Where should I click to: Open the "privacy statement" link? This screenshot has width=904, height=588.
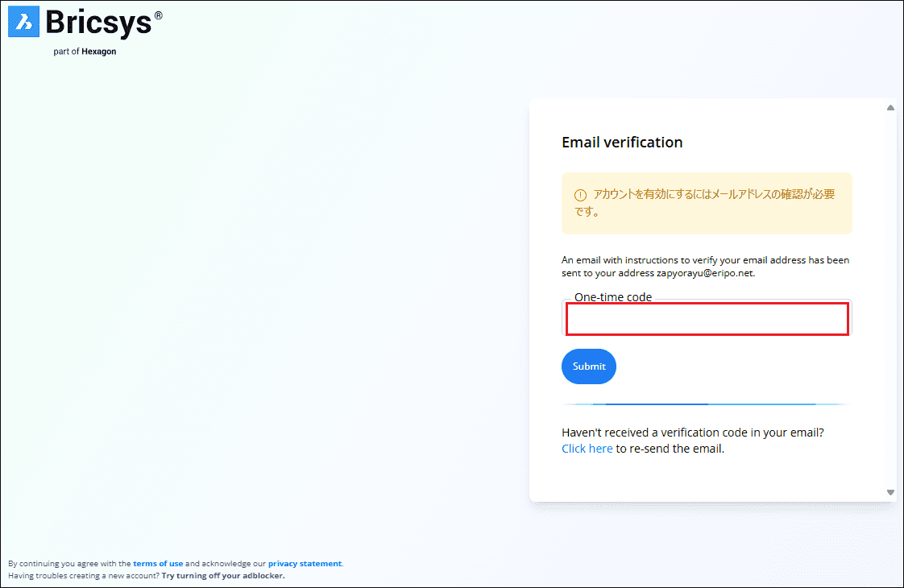click(305, 564)
